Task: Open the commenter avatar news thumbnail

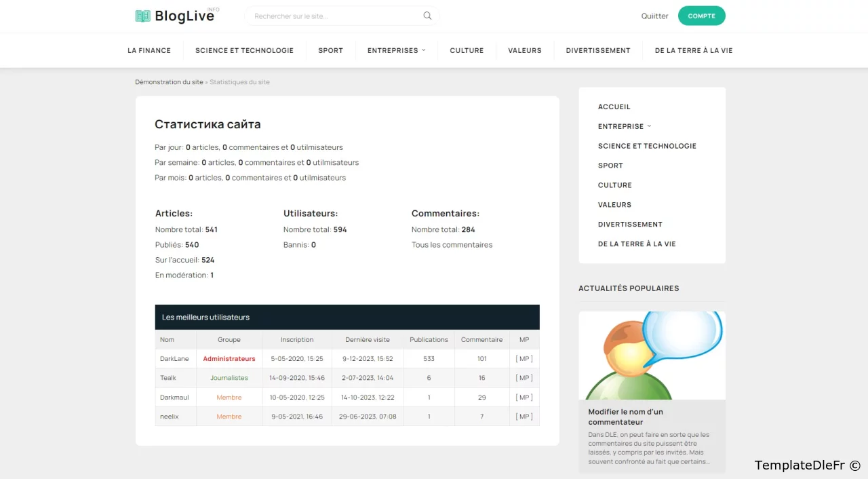Action: pyautogui.click(x=652, y=356)
